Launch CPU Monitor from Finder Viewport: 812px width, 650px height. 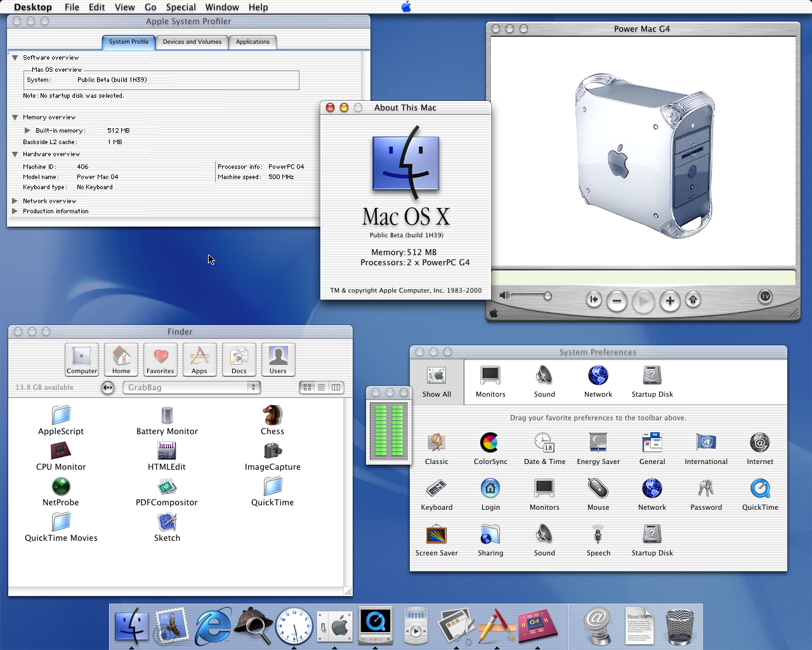(61, 451)
